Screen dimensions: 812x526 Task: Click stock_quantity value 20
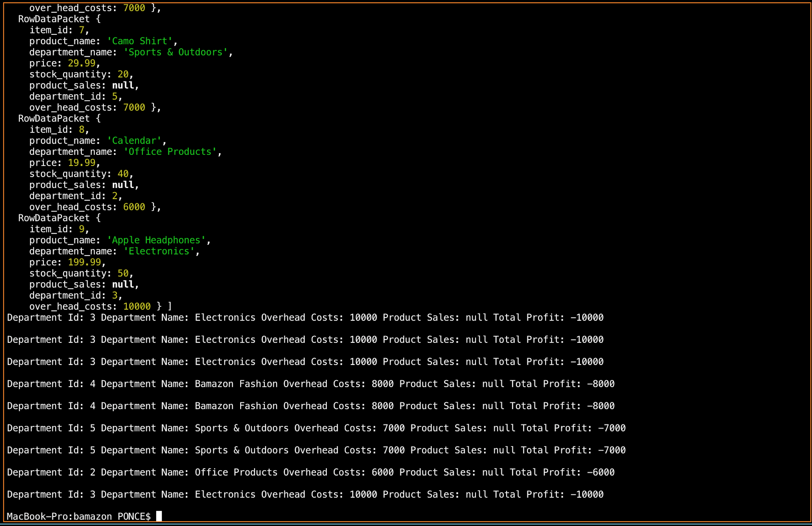coord(123,74)
